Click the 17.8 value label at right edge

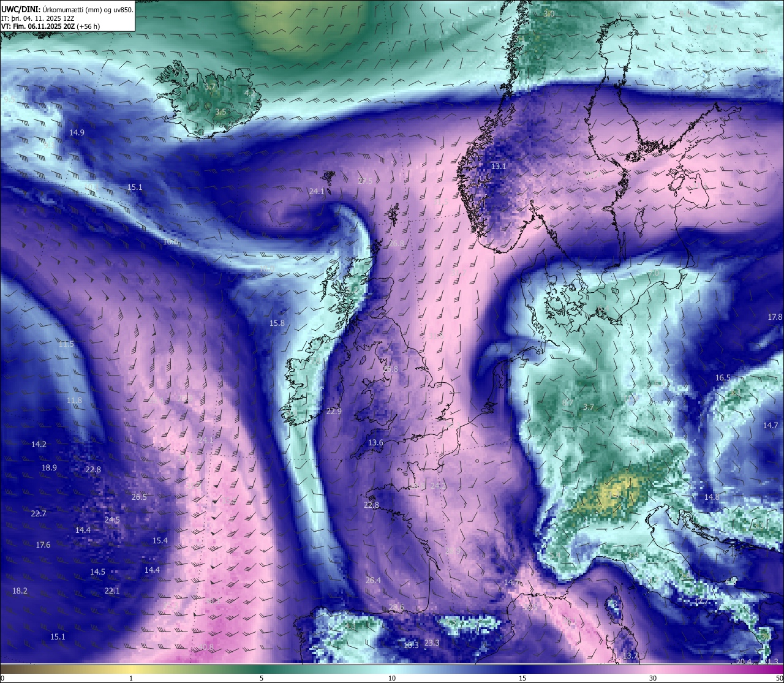775,317
